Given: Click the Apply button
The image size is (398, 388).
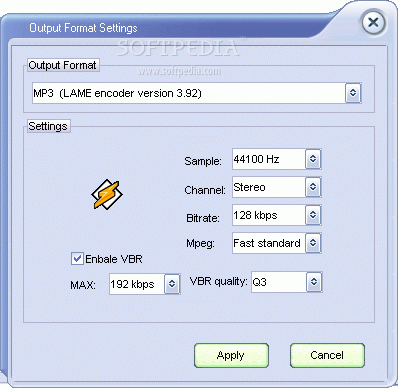Looking at the screenshot, I should [x=231, y=355].
